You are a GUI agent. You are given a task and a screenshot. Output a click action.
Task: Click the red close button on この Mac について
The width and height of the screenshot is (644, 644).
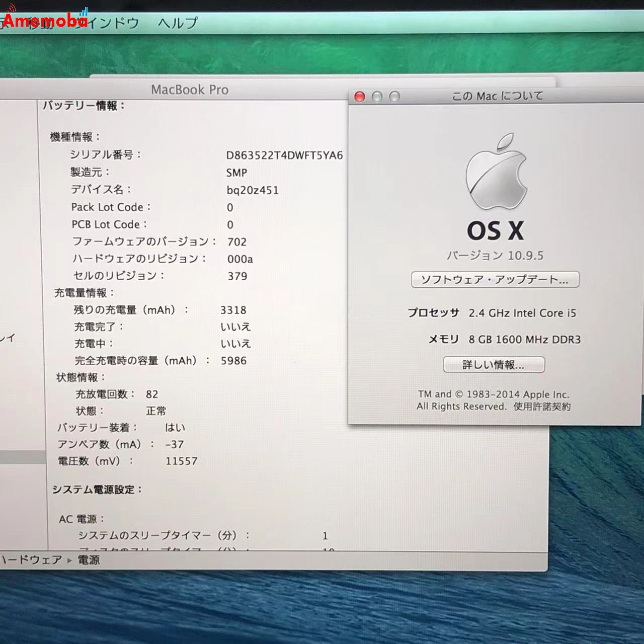(x=360, y=96)
